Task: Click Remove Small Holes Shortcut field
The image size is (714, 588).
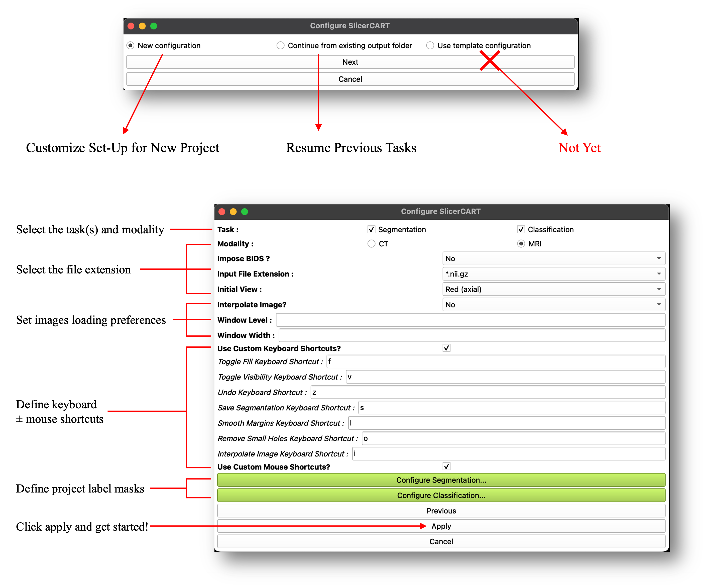Action: 513,438
